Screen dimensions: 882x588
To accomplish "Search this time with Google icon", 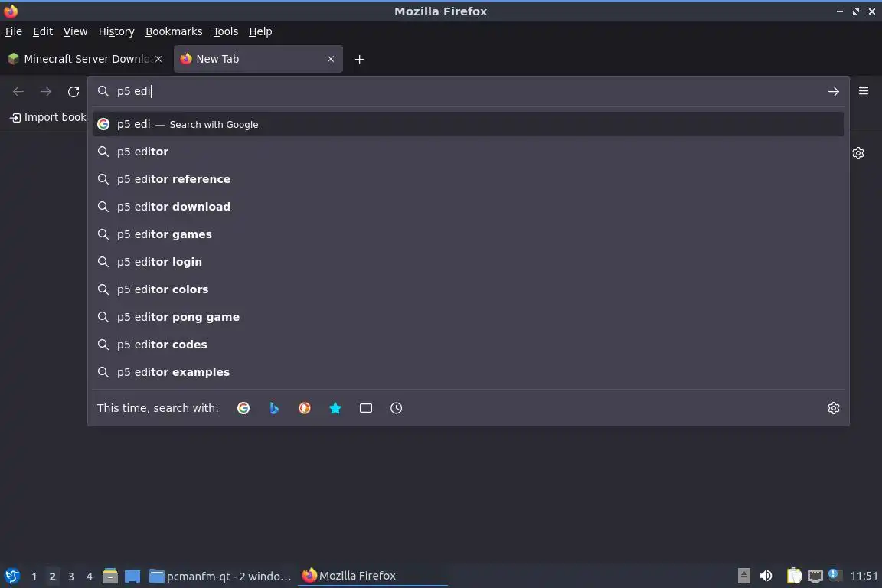I will pyautogui.click(x=243, y=408).
